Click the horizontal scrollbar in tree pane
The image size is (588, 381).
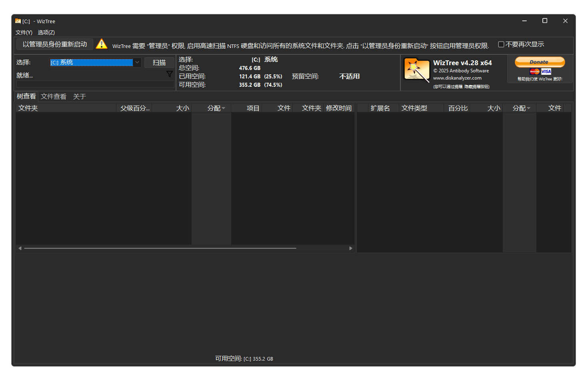click(160, 248)
